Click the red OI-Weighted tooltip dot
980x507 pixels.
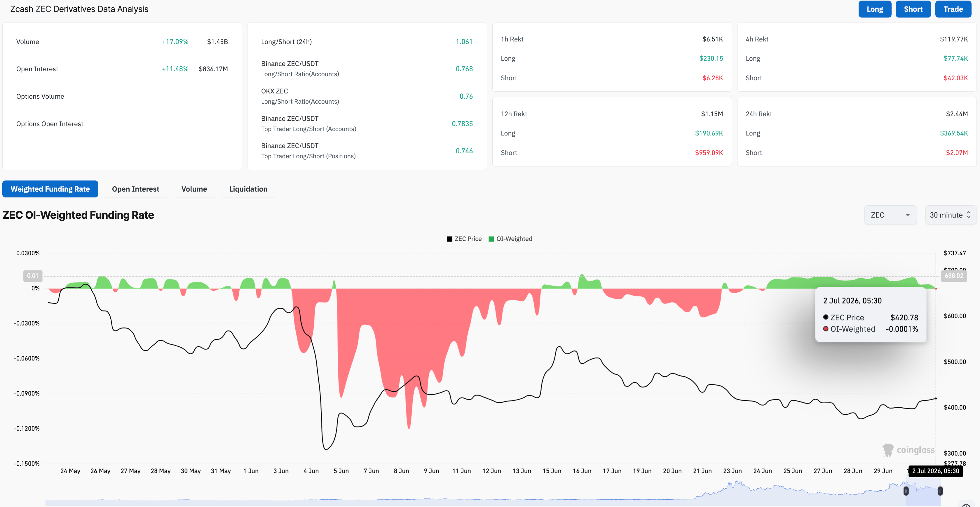click(x=826, y=329)
